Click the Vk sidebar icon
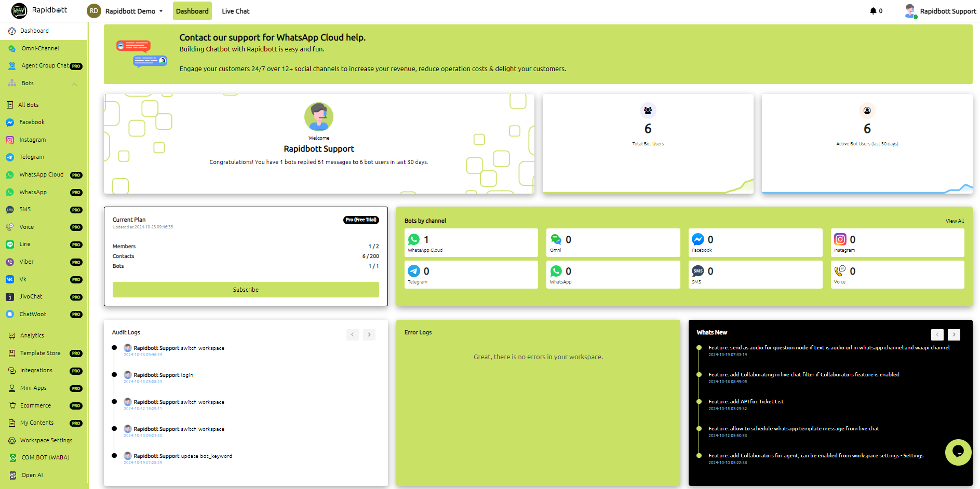 [10, 279]
